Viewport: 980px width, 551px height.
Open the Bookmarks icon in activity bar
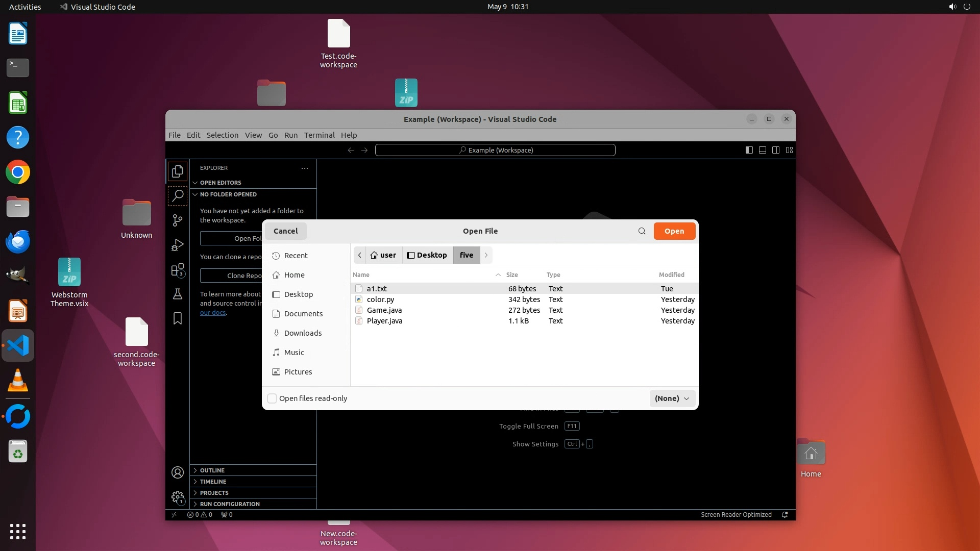178,319
